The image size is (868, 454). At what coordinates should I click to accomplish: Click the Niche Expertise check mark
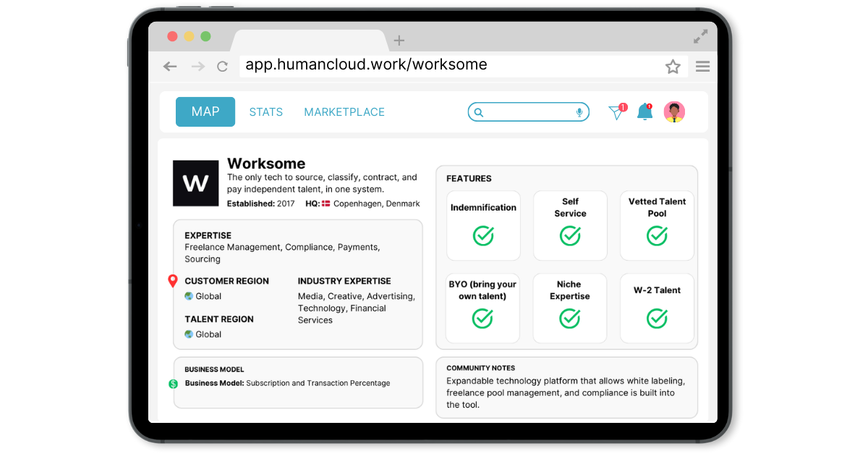[x=570, y=318]
